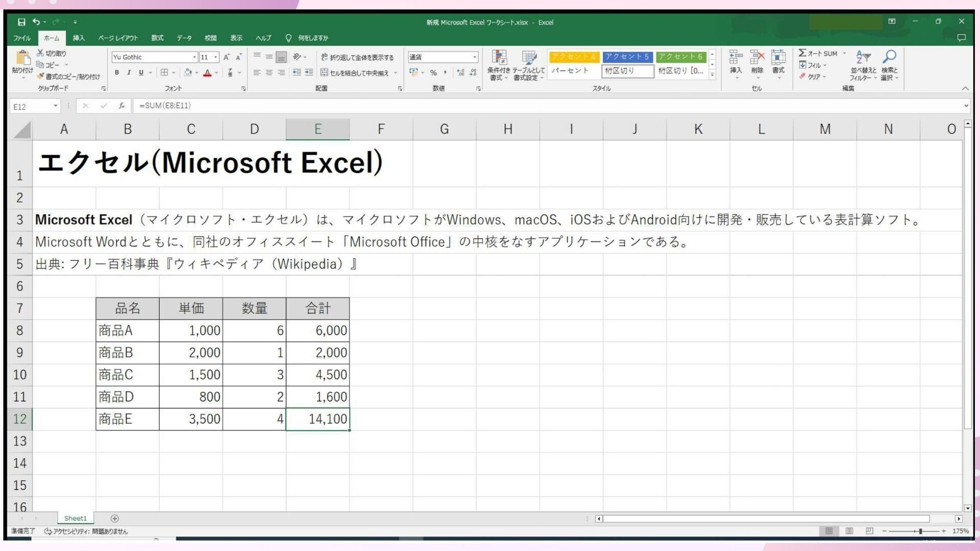Switch to the データ ribbon tab
Image resolution: width=980 pixels, height=551 pixels.
coord(184,38)
